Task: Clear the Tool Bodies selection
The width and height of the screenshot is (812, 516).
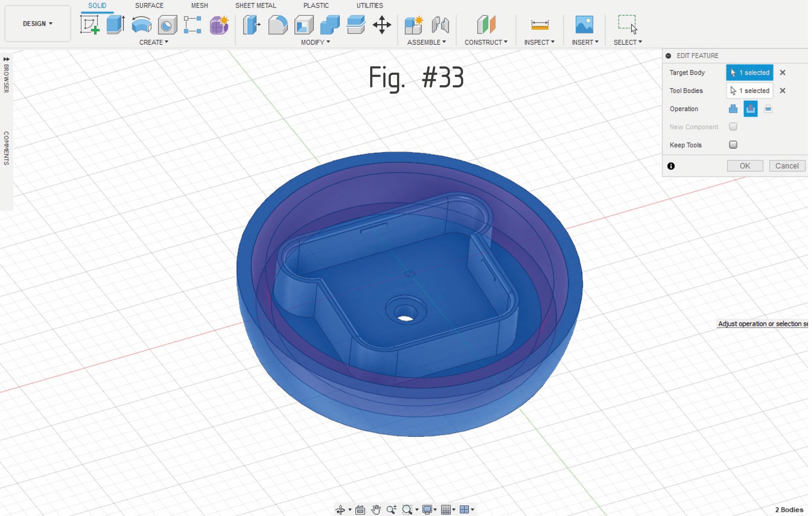Action: pos(782,91)
